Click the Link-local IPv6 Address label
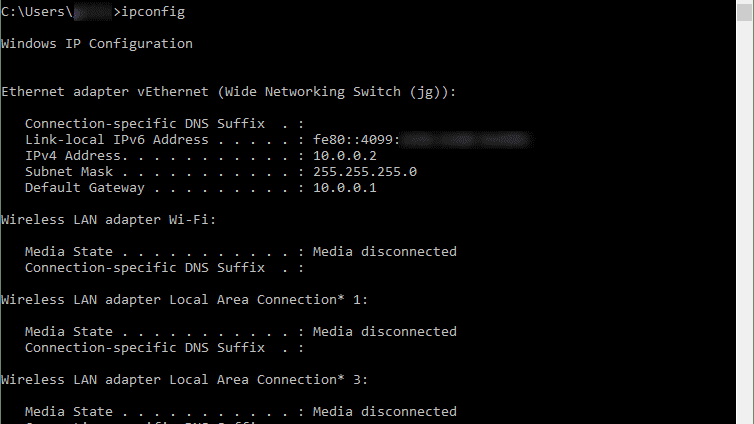Screen dimensions: 754x424 (117, 140)
